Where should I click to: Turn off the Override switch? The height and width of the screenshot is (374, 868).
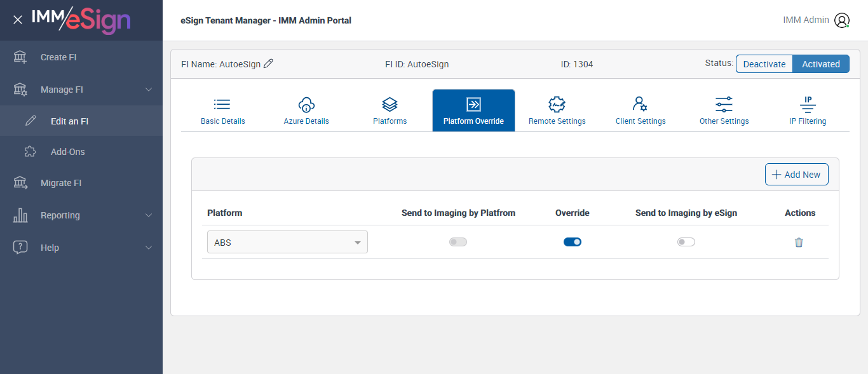572,242
